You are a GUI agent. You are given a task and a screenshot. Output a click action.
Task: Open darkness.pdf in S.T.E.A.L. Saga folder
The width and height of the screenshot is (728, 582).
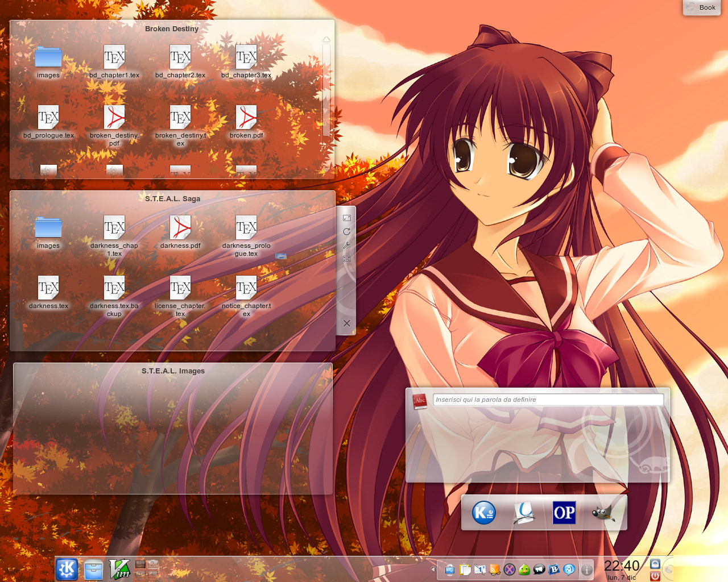(180, 228)
